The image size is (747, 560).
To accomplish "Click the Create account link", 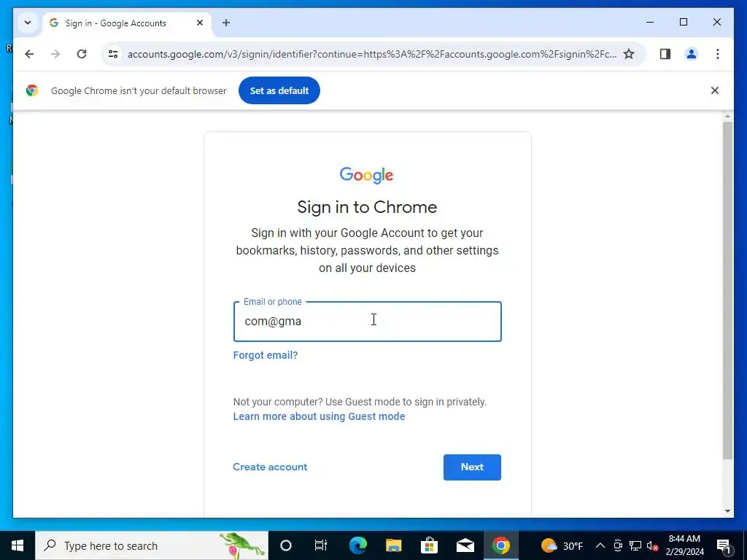I will pyautogui.click(x=270, y=467).
